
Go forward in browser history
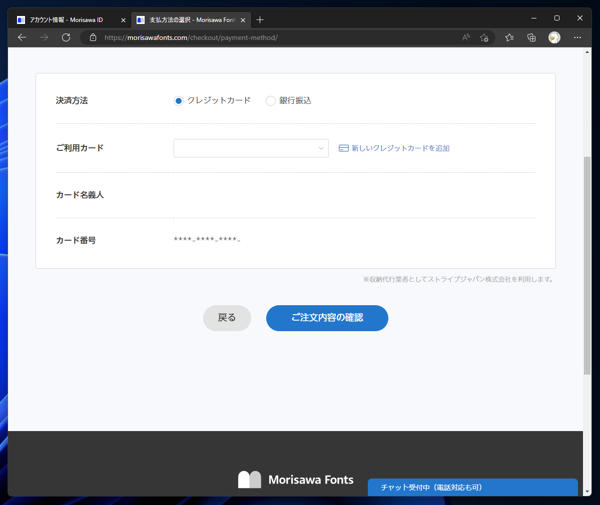coord(44,37)
